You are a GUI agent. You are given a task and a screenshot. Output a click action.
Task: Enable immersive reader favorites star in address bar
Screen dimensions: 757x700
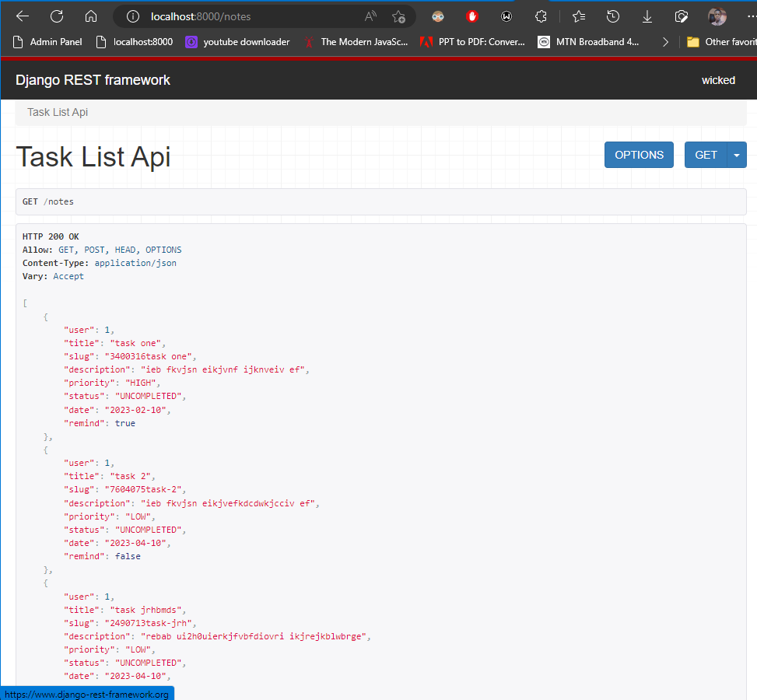(x=399, y=16)
